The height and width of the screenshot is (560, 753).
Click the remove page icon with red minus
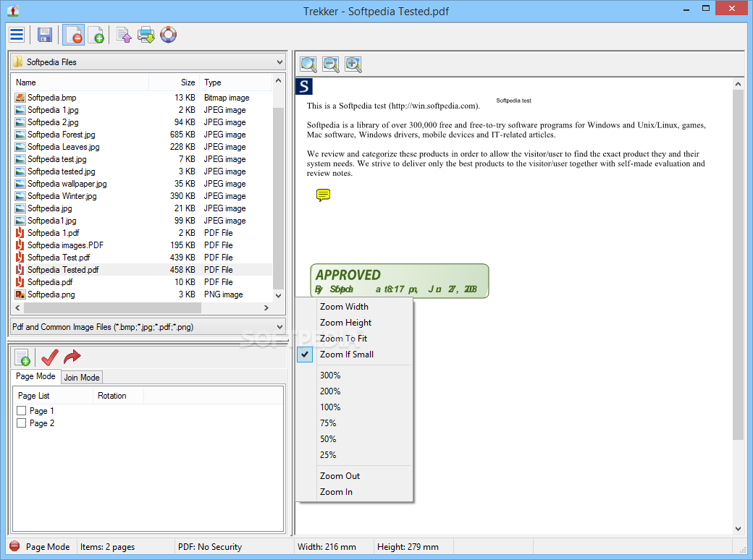pyautogui.click(x=73, y=35)
